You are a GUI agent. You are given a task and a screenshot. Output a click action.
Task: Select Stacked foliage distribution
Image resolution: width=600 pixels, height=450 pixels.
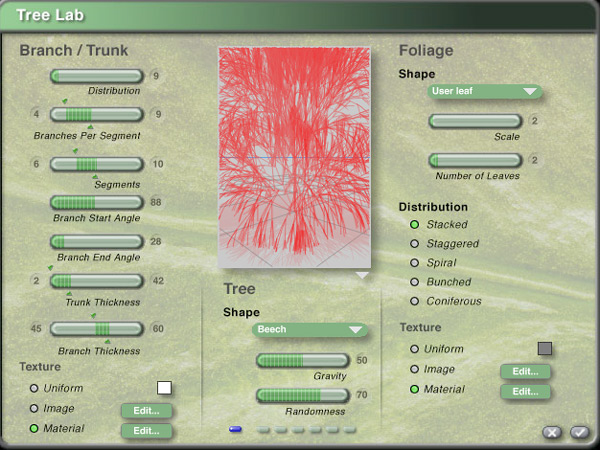click(414, 225)
